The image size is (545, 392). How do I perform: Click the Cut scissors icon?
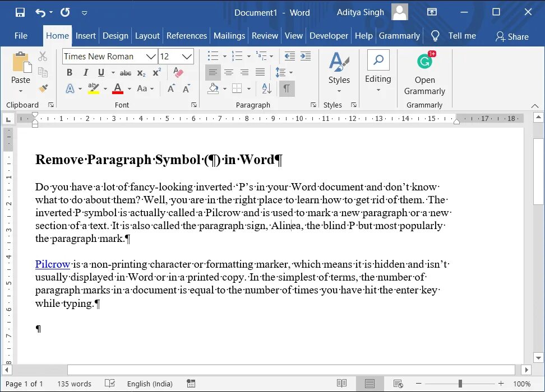click(43, 56)
